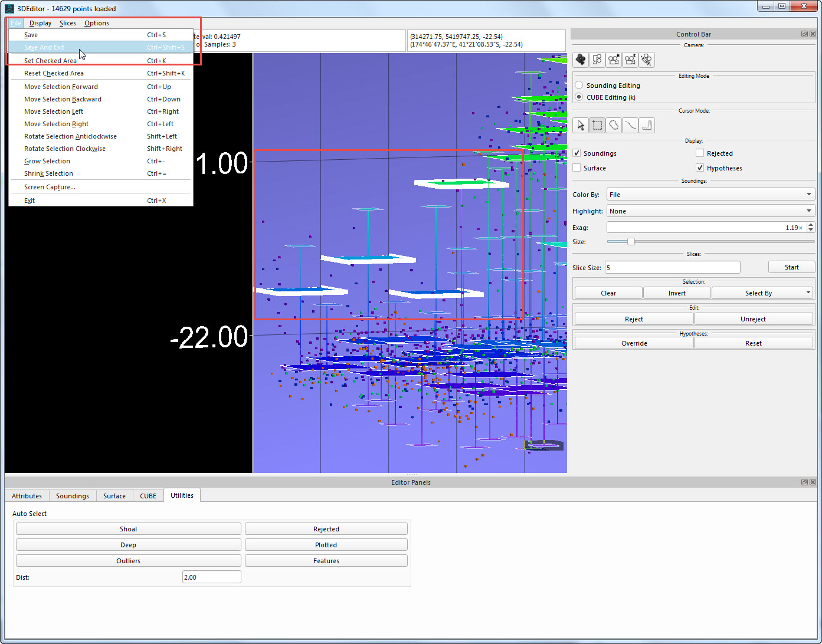Click the solid black camera icon
The width and height of the screenshot is (822, 644).
click(581, 60)
